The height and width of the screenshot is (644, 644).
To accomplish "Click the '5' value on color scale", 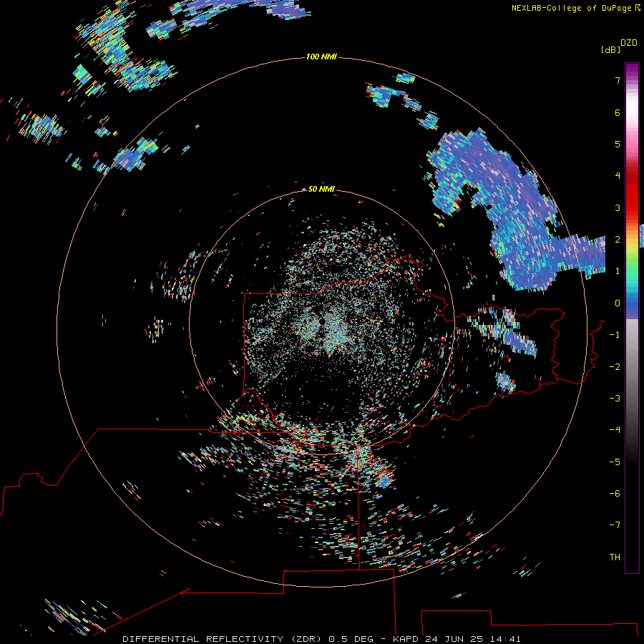I will 618,144.
